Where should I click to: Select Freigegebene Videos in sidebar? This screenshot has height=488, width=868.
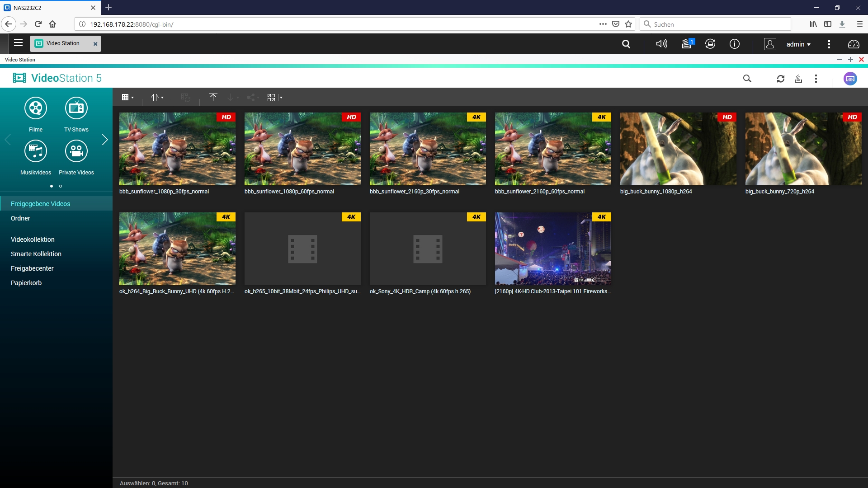click(x=41, y=204)
